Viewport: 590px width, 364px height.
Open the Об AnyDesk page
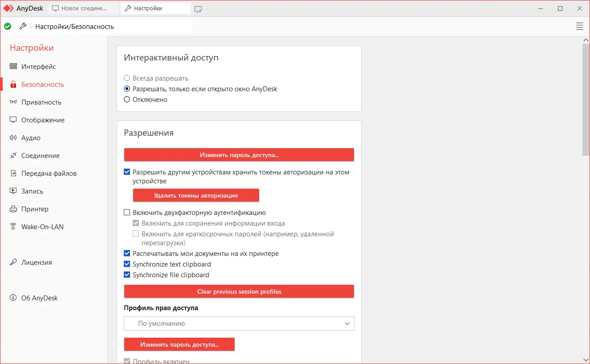[x=40, y=298]
